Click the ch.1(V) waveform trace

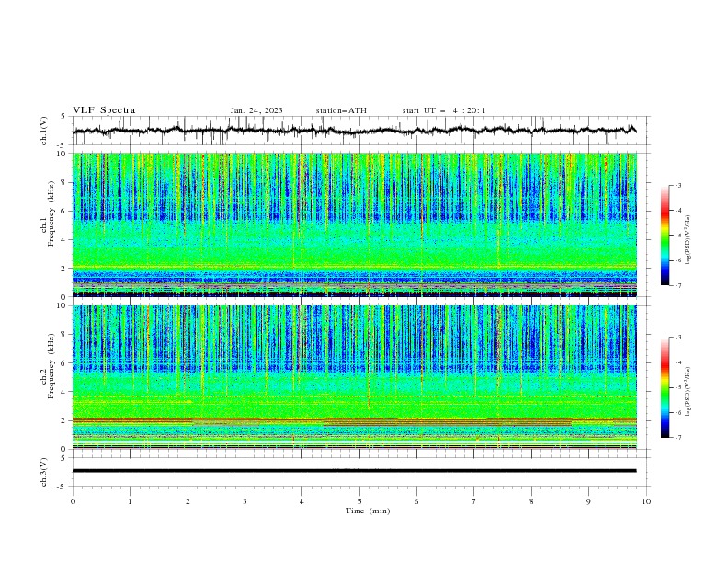pyautogui.click(x=355, y=131)
